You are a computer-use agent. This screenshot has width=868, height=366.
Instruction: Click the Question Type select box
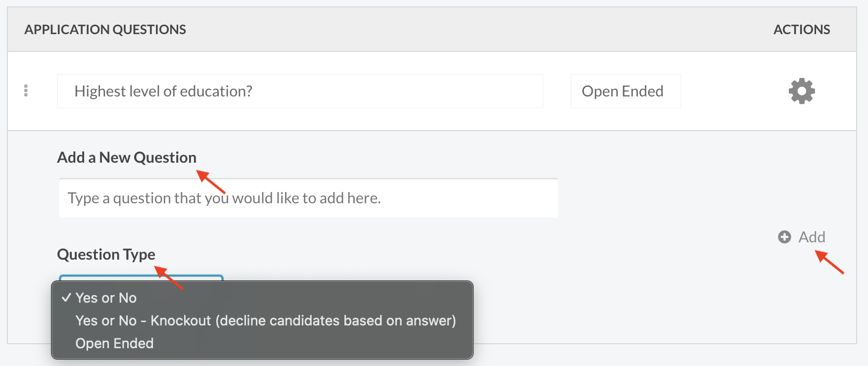point(141,278)
